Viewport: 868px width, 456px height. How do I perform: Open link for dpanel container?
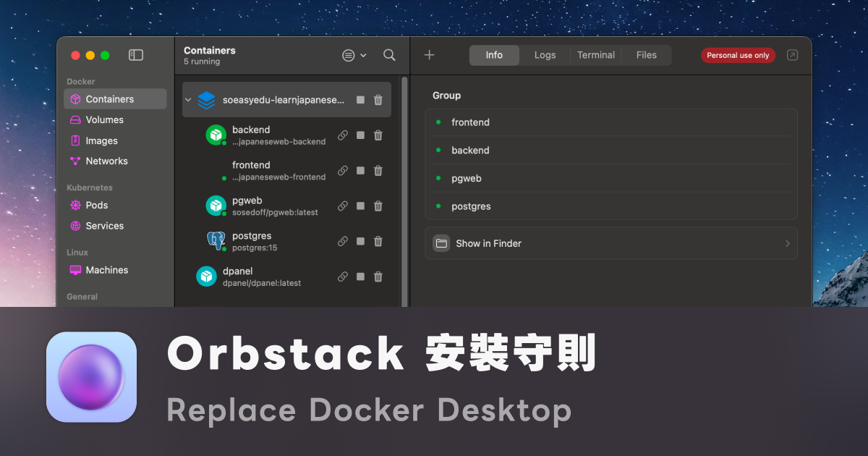coord(343,276)
